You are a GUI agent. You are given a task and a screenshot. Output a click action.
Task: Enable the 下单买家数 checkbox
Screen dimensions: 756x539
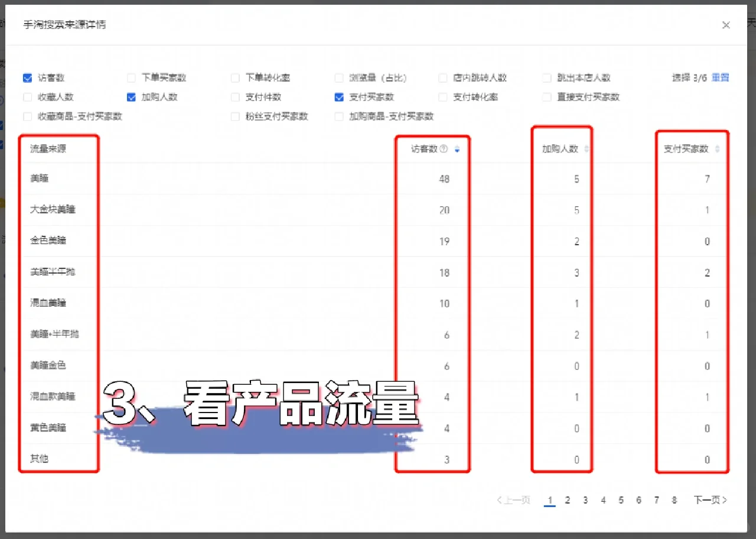click(131, 78)
